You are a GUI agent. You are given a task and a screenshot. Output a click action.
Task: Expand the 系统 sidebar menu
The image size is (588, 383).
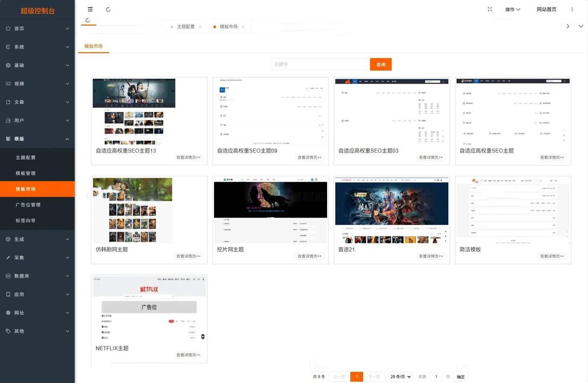(x=67, y=47)
